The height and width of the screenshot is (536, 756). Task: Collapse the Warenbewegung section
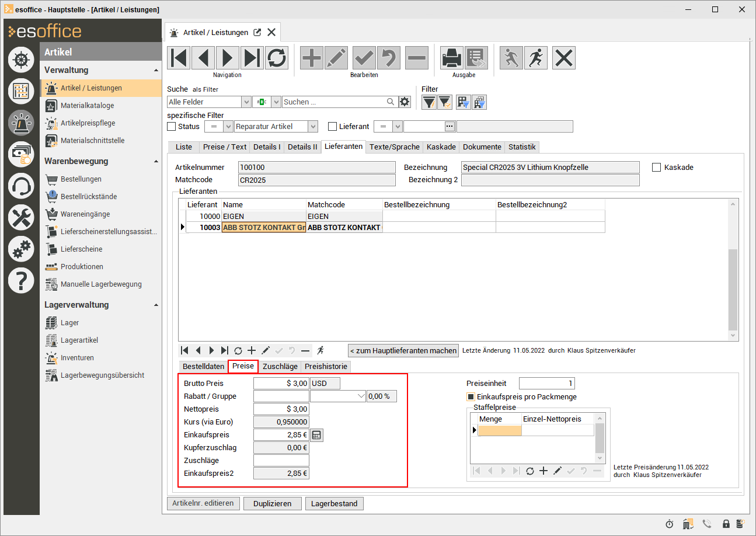(x=156, y=161)
